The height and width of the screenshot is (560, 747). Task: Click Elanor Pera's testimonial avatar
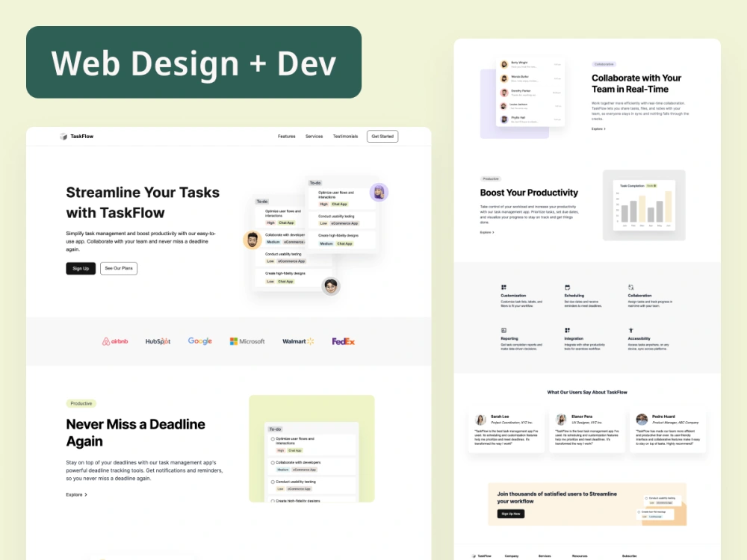pyautogui.click(x=561, y=419)
